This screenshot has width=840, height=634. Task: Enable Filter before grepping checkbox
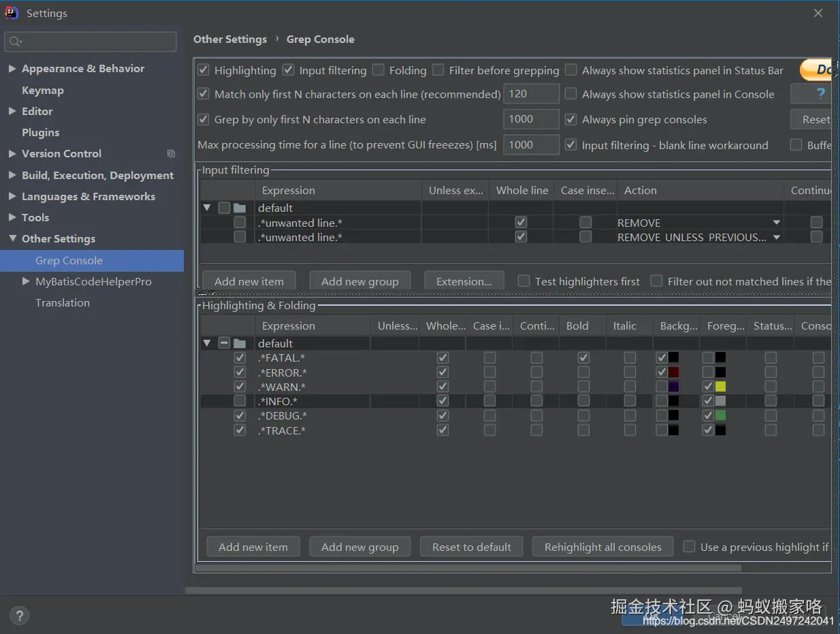(x=438, y=70)
